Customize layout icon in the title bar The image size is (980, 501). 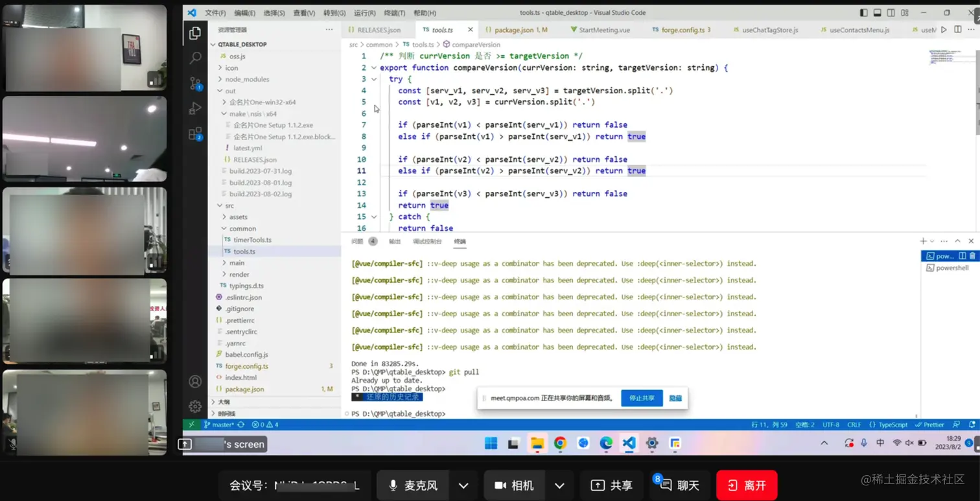click(905, 12)
